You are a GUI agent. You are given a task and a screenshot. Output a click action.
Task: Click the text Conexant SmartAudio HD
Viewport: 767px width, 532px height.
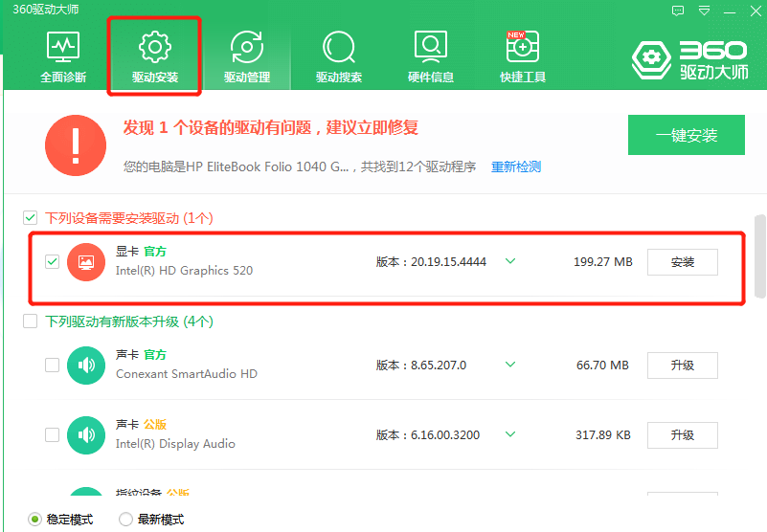click(187, 374)
